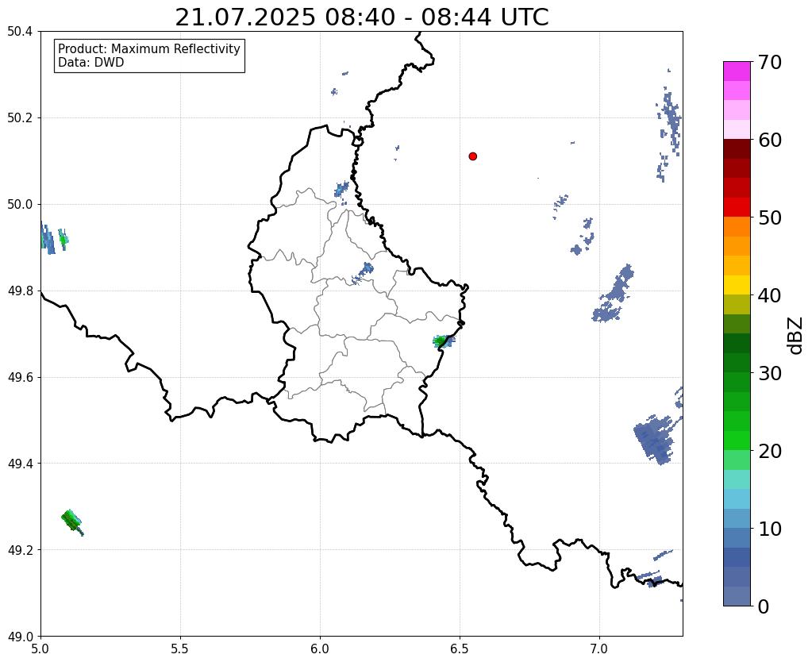
Task: Click the yellow 40 dBZ colorbar swatch
Action: point(737,285)
